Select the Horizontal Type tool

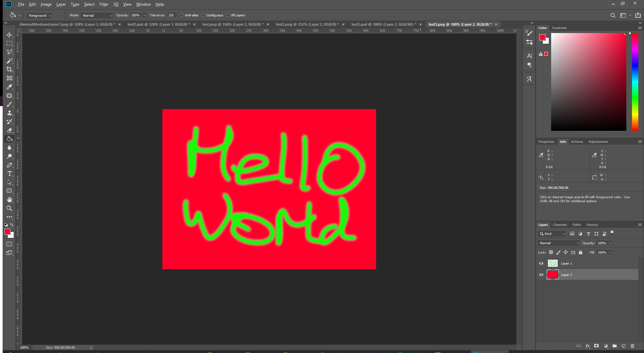[x=9, y=173]
